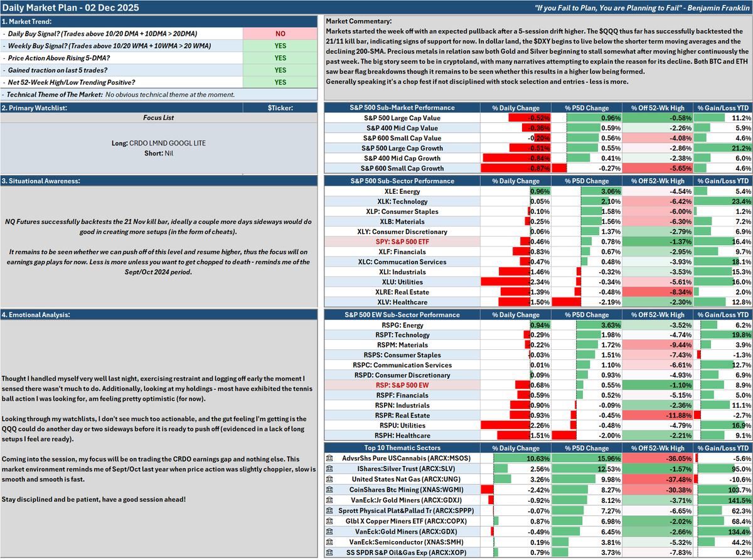Select the 23.4% YTD value for XLK Technology
Viewport: 753px width, 560px height.
(724, 201)
